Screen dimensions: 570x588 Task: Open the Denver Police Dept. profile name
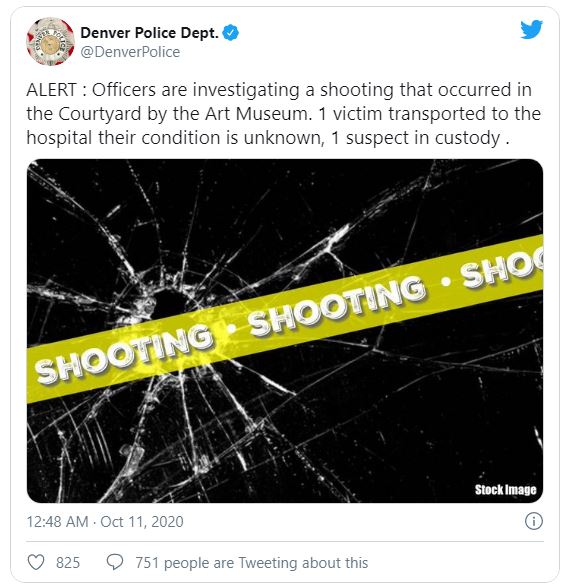149,33
